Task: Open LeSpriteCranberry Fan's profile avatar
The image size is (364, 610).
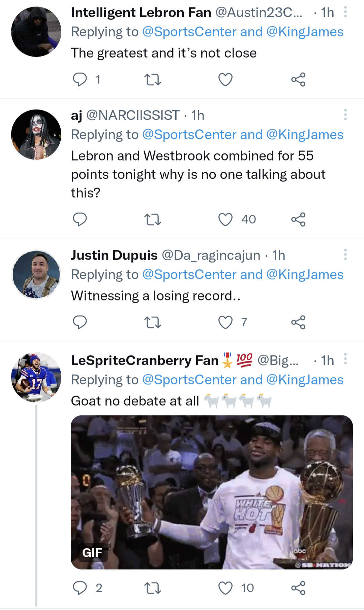Action: pyautogui.click(x=36, y=377)
